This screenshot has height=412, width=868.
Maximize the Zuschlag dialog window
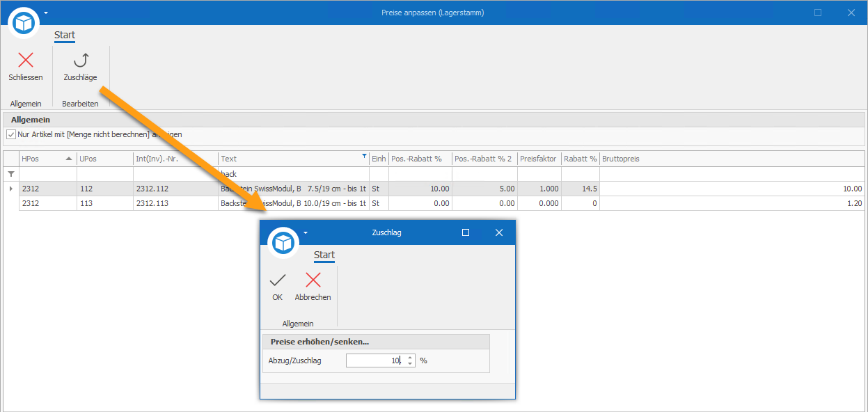tap(466, 232)
